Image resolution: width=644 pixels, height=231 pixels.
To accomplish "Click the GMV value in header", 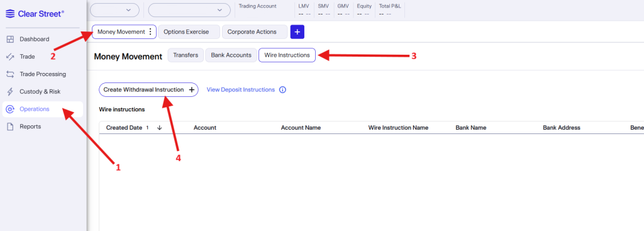I will [343, 14].
